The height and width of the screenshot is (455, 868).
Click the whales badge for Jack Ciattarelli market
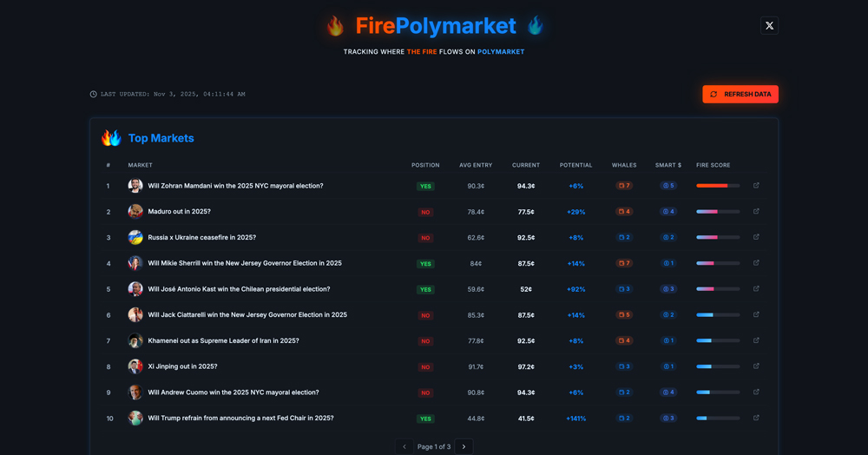pyautogui.click(x=624, y=314)
